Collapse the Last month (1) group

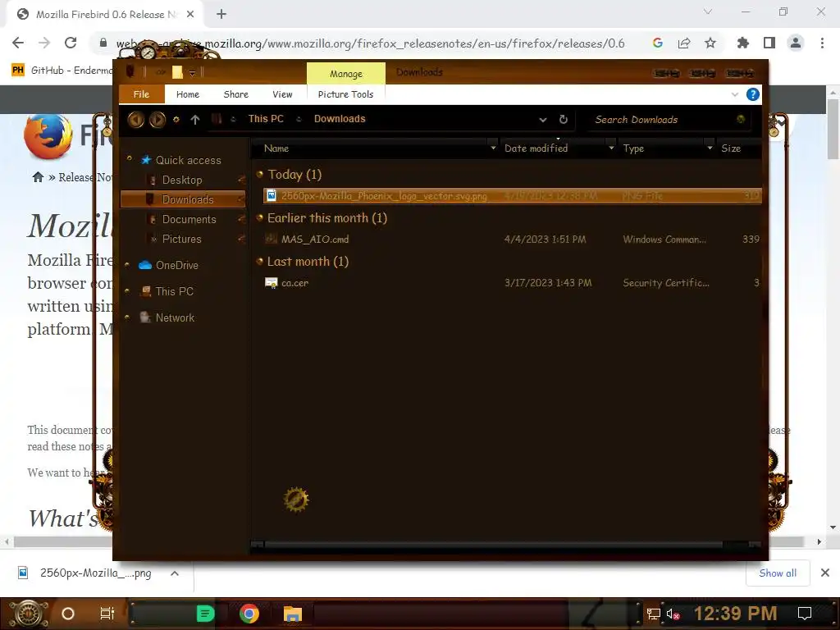(260, 261)
